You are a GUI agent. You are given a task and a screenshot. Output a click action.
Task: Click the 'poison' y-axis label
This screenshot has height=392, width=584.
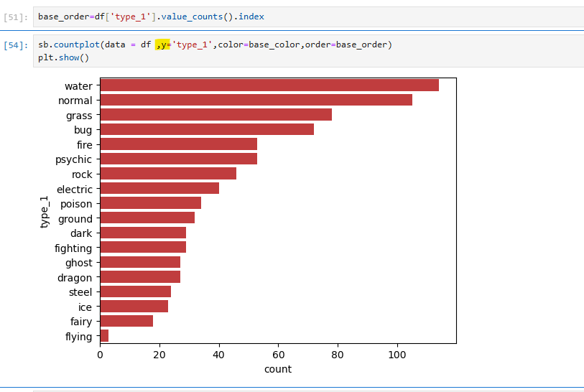click(76, 204)
